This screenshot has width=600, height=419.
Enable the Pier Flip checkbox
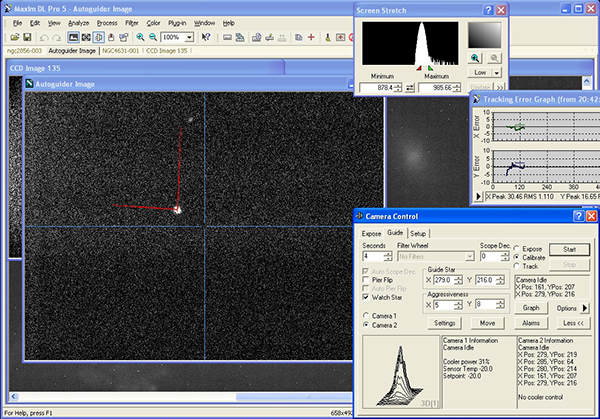pos(367,281)
